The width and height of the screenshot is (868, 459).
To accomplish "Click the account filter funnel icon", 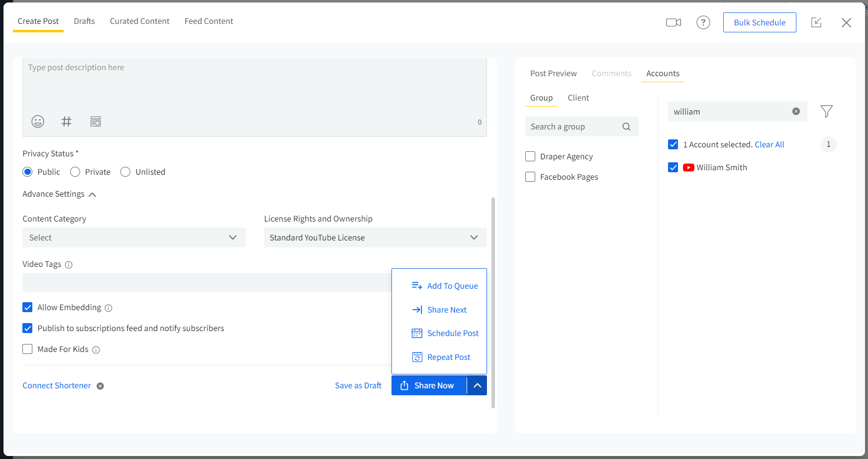I will click(x=826, y=112).
